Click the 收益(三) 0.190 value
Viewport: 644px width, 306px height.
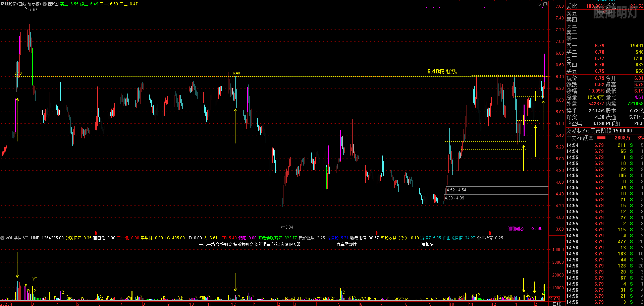click(x=598, y=123)
